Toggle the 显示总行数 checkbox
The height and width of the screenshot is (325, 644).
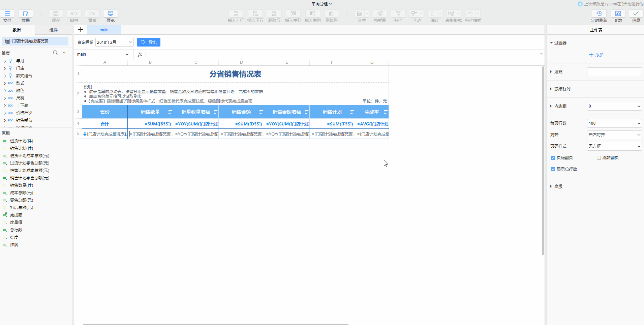tap(553, 169)
